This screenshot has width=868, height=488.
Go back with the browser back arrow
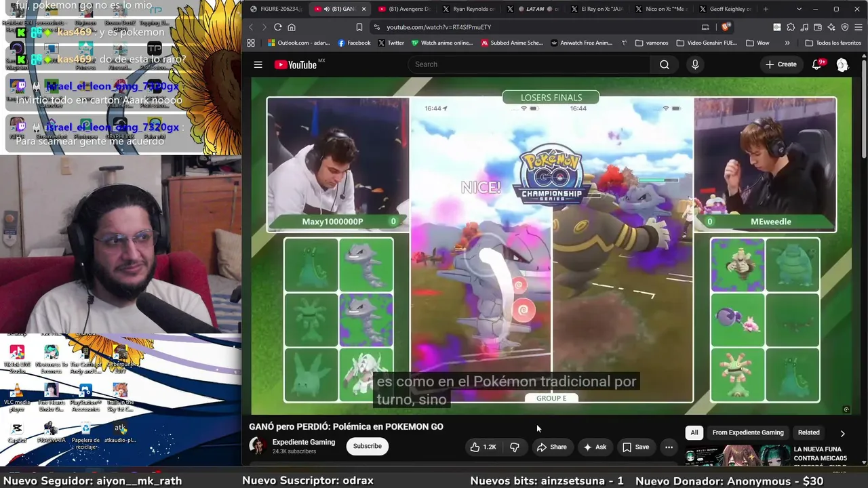[x=250, y=27]
